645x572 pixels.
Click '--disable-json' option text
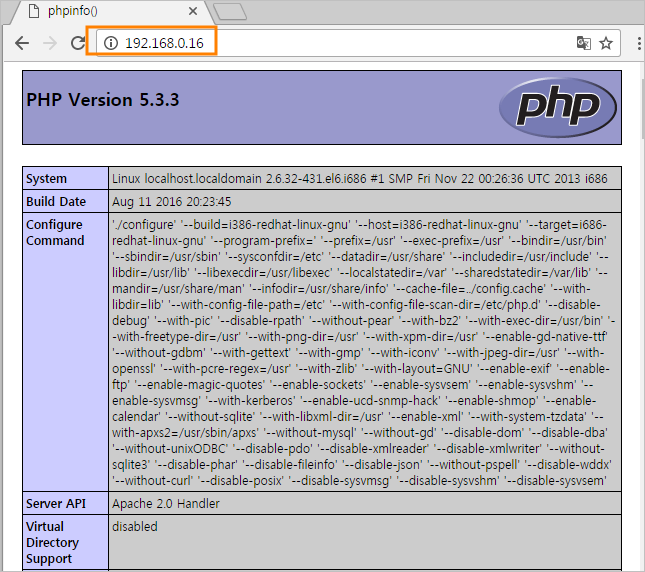coord(382,465)
